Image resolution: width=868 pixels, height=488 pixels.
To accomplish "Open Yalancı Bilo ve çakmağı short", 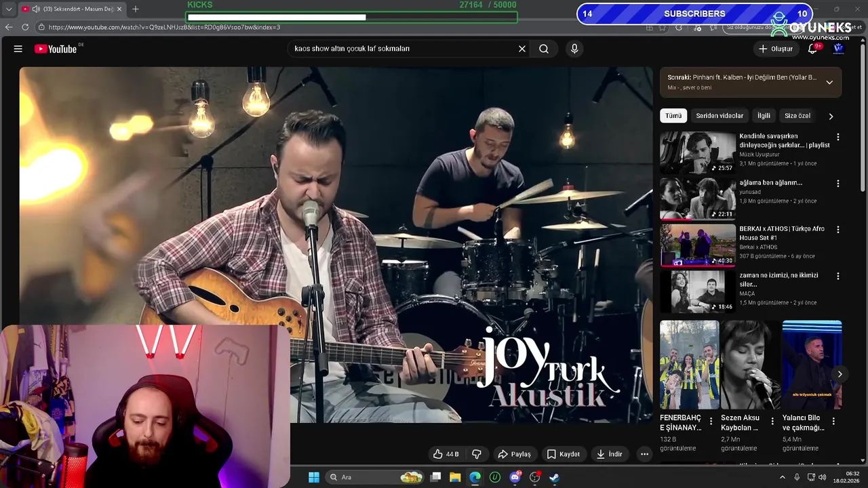I will [812, 365].
